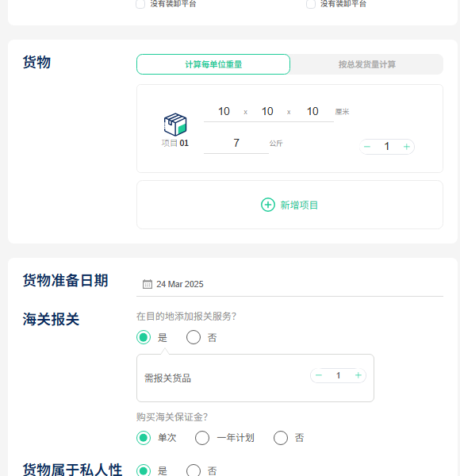Tick the right 没有装卸平台 checkbox

(311, 4)
